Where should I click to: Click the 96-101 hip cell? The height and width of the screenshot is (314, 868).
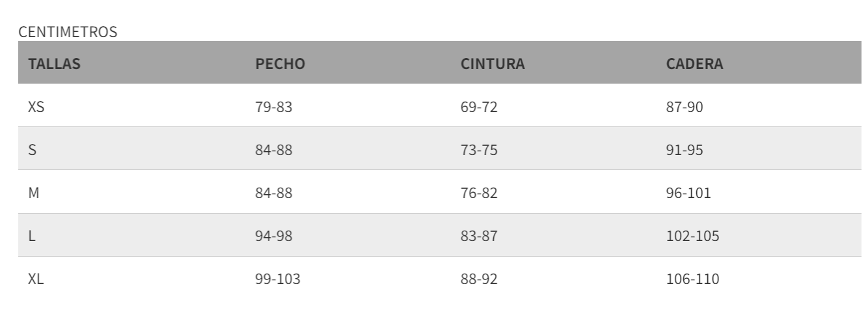point(688,193)
